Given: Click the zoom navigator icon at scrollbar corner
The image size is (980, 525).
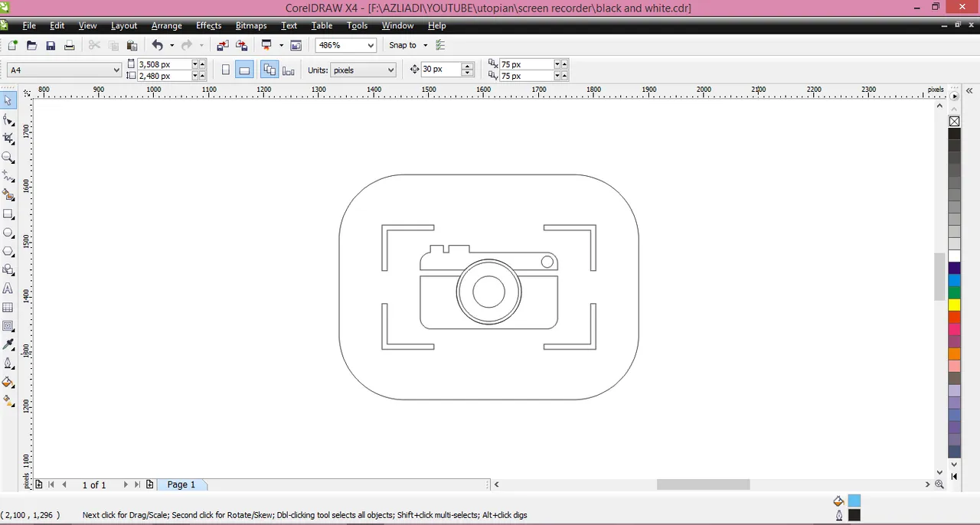Looking at the screenshot, I should [x=939, y=484].
